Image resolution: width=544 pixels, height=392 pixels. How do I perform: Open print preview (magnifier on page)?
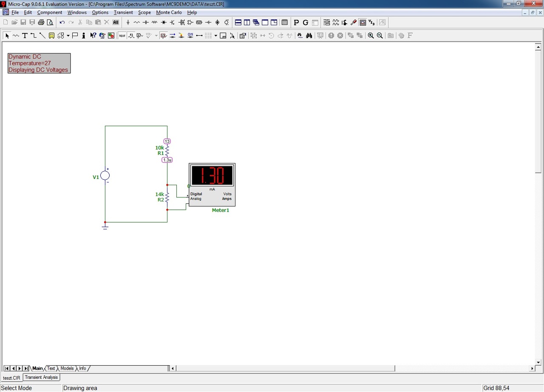[x=50, y=23]
